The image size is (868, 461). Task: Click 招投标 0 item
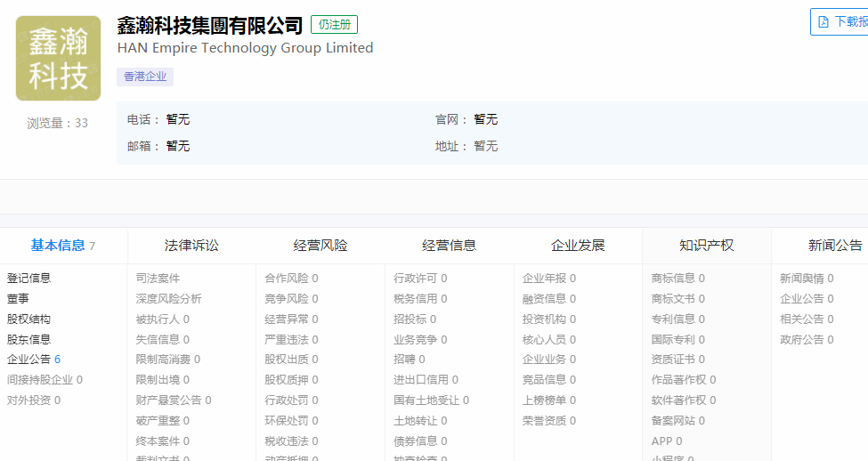pos(415,319)
